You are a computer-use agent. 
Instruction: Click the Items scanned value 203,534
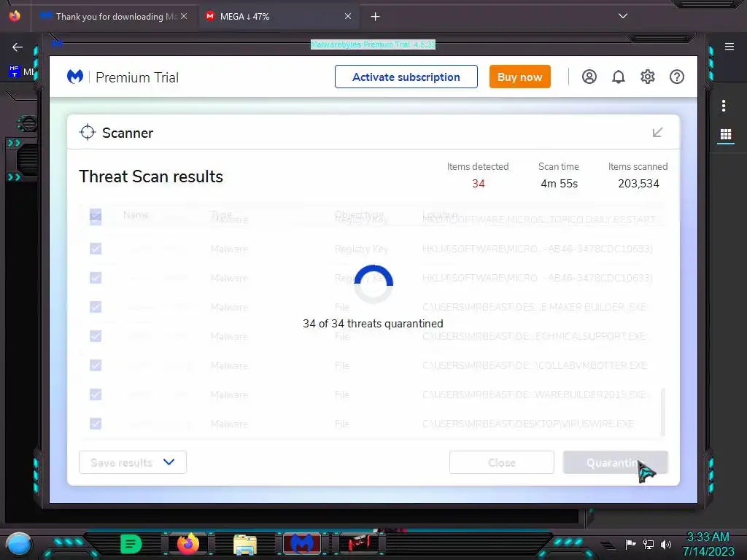click(638, 184)
